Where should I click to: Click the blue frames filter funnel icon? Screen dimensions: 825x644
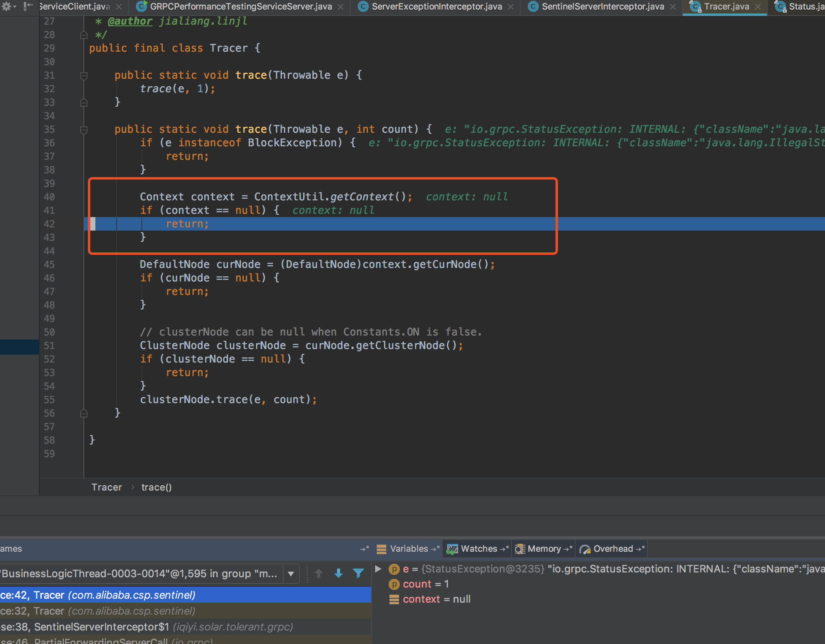tap(358, 573)
